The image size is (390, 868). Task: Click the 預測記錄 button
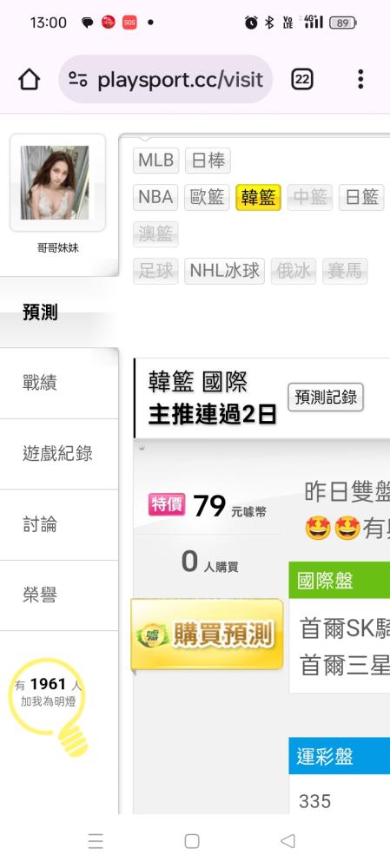(x=326, y=397)
